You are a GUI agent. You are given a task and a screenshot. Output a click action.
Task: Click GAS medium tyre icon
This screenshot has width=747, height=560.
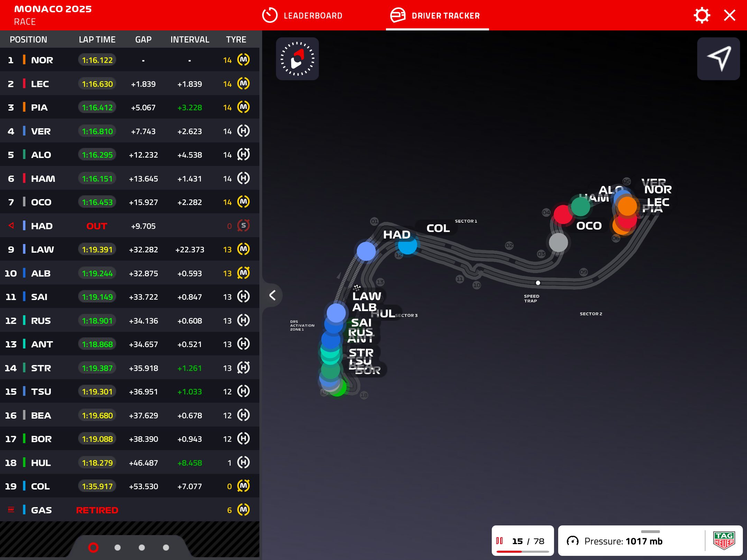tap(243, 510)
